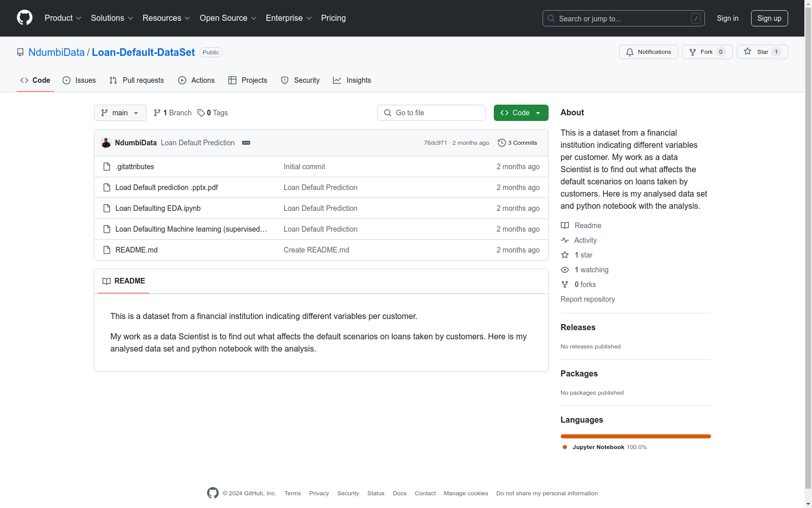The height and width of the screenshot is (508, 812).
Task: Click the branch icon beside 1 Branch
Action: [157, 113]
